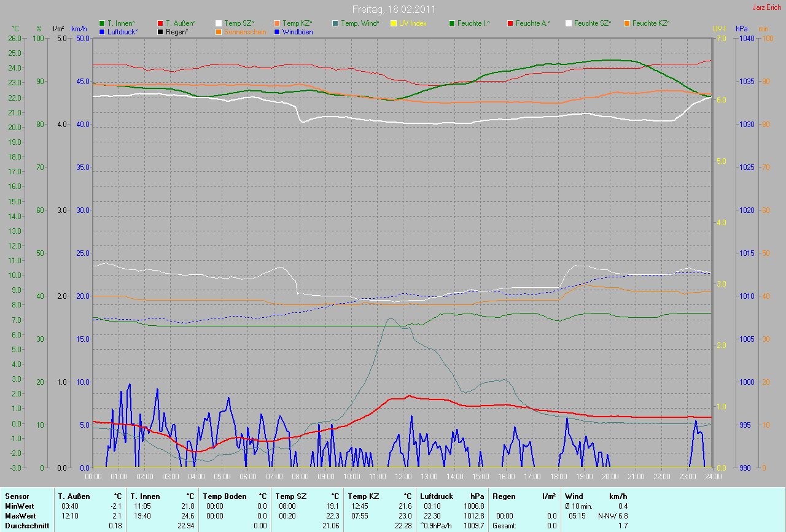Select the Luftdruck column header in table
Screen dimensions: 786x532
[x=436, y=496]
